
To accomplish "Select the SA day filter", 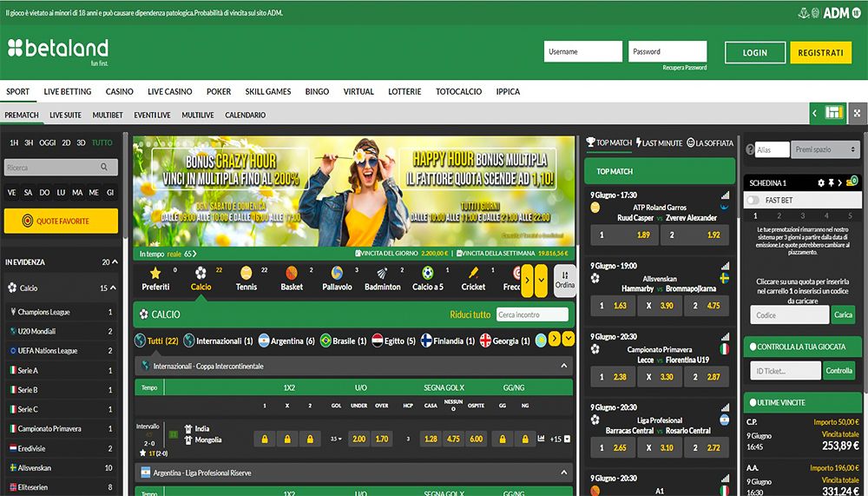I will [x=28, y=192].
